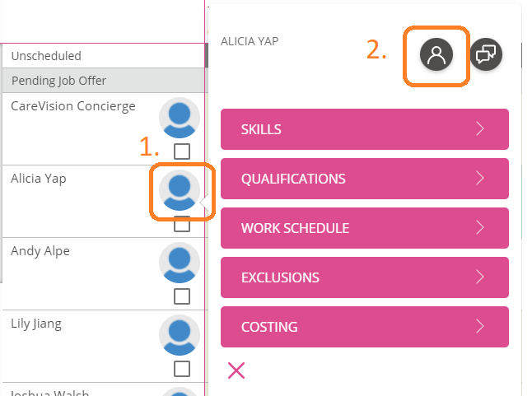The height and width of the screenshot is (396, 532).
Task: Tick the CareVision Concierge checkbox
Action: 182,151
